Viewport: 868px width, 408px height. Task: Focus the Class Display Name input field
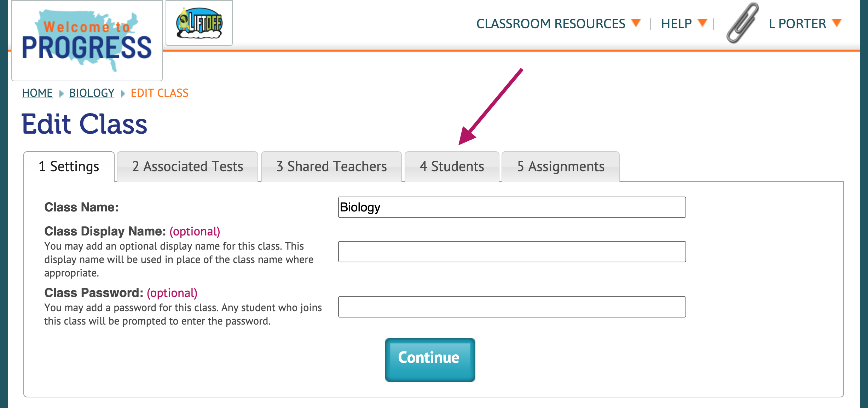tap(512, 252)
